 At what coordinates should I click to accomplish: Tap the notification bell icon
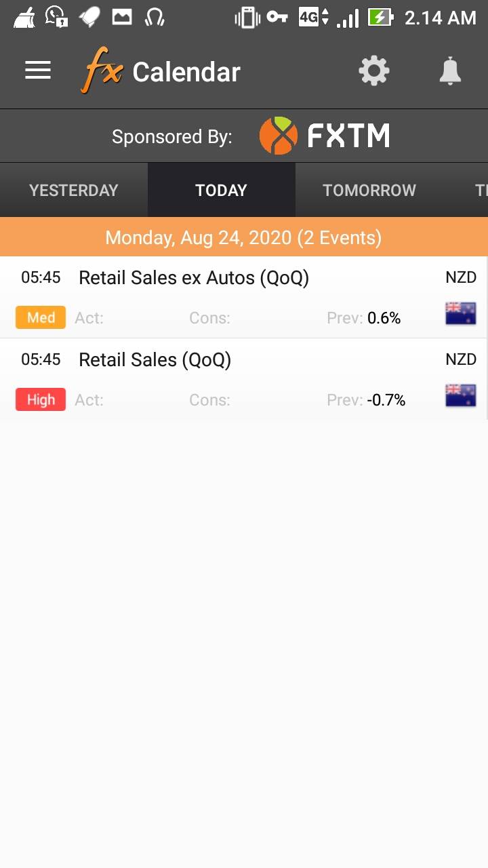coord(450,71)
